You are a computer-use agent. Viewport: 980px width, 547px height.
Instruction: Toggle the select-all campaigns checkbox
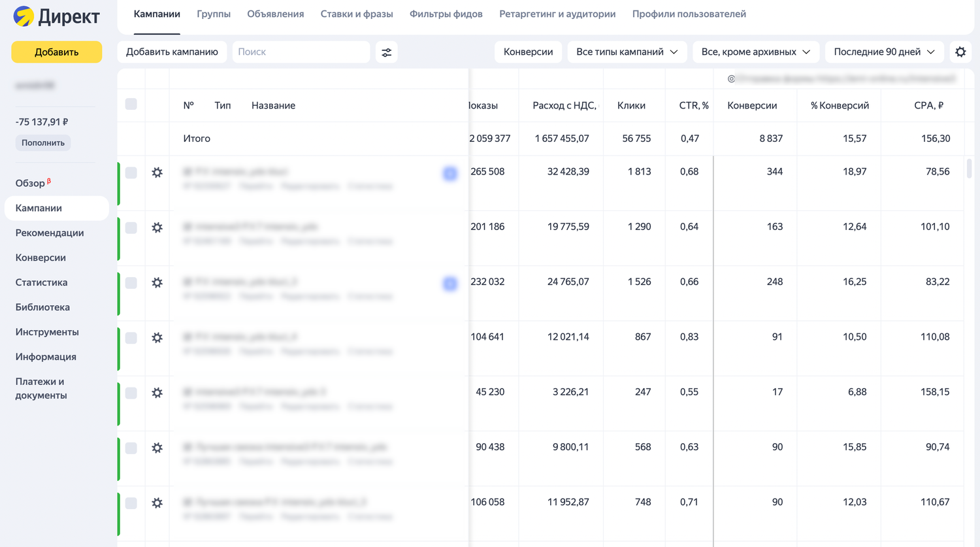(131, 105)
